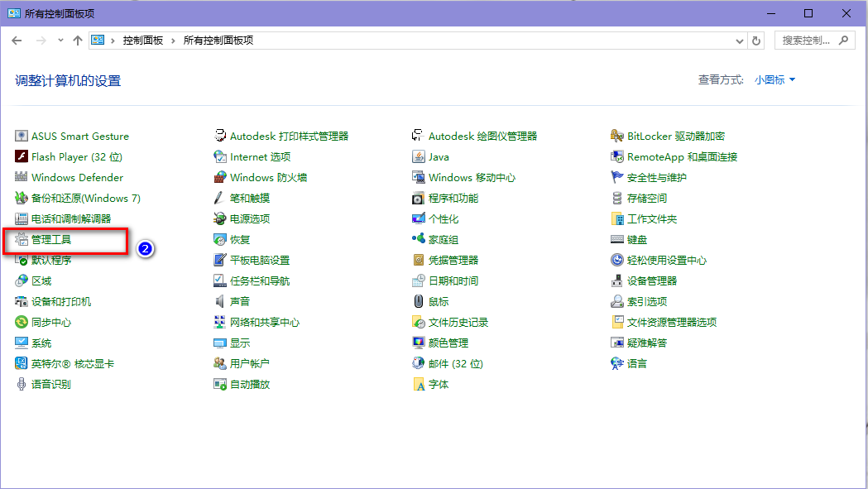The image size is (868, 489).
Task: Click the Internet 选项 icon
Action: pos(220,156)
